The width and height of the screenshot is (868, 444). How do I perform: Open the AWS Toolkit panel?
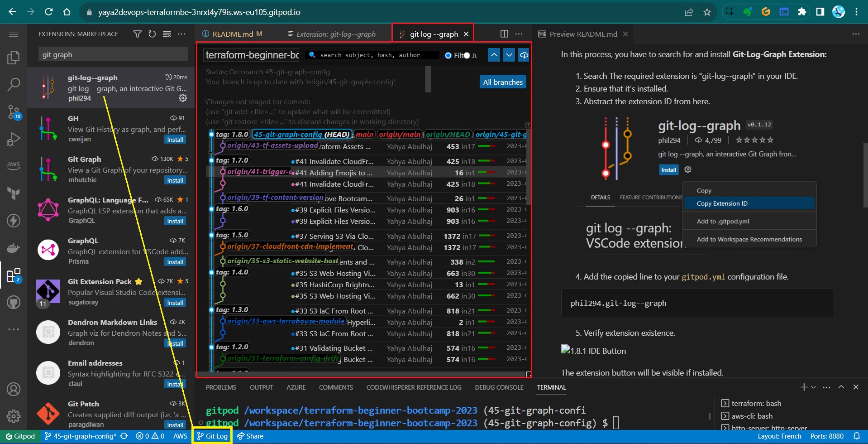(x=14, y=165)
